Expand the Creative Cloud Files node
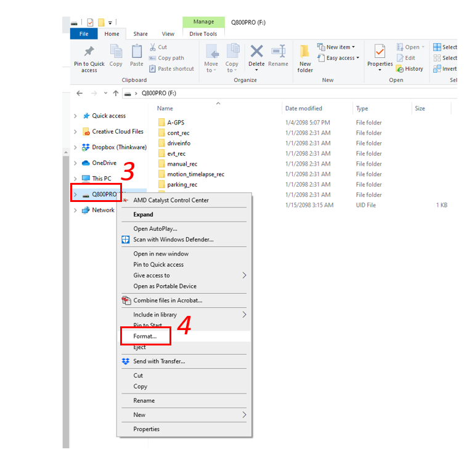 [x=75, y=132]
